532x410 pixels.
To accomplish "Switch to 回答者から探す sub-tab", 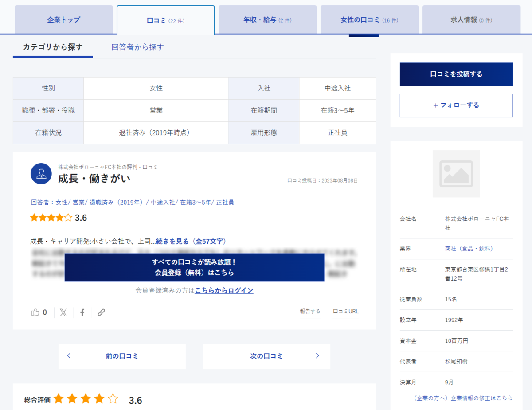I will 138,47.
